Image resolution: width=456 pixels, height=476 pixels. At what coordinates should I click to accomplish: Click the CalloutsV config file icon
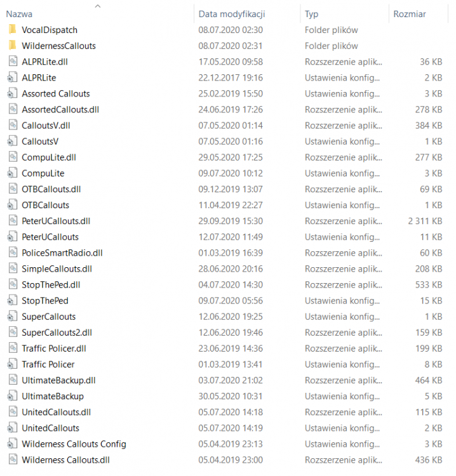coord(13,141)
